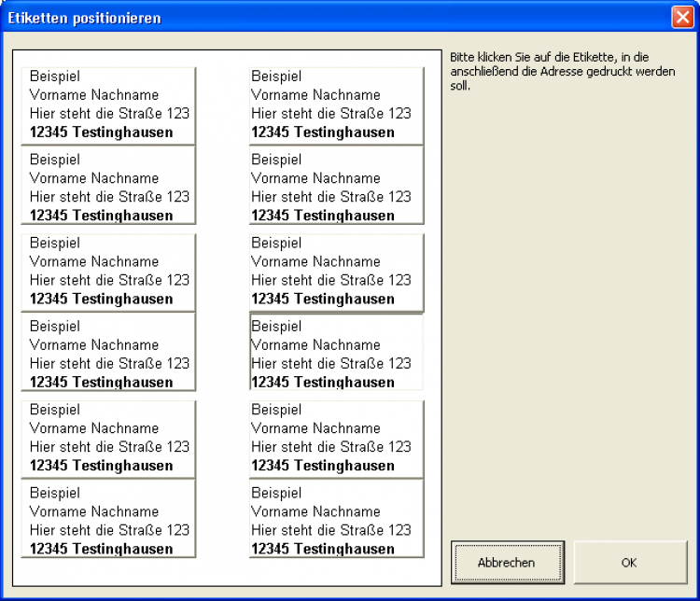This screenshot has width=700, height=601.
Task: Click the empty gray area below instruction text
Action: pos(569,308)
